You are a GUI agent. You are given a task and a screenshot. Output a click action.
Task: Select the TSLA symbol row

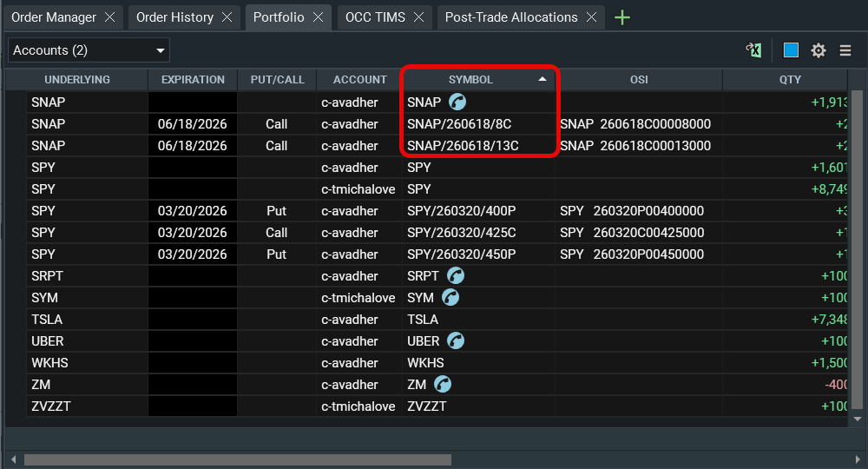423,320
